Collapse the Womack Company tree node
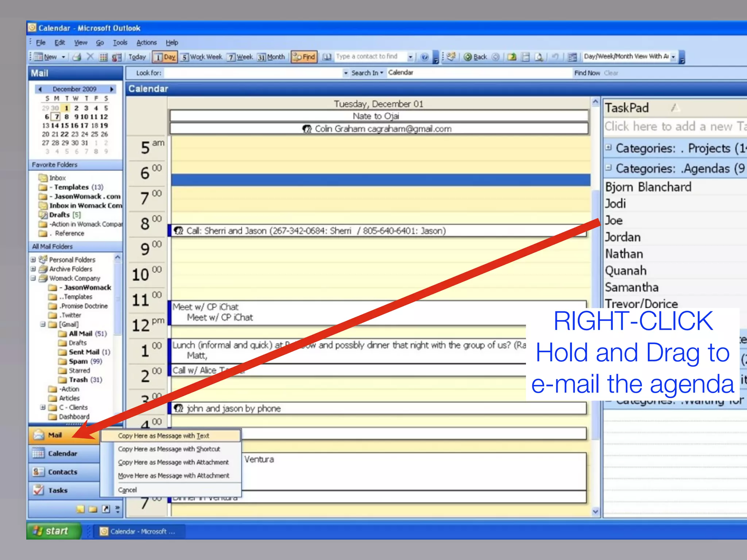 (x=33, y=278)
